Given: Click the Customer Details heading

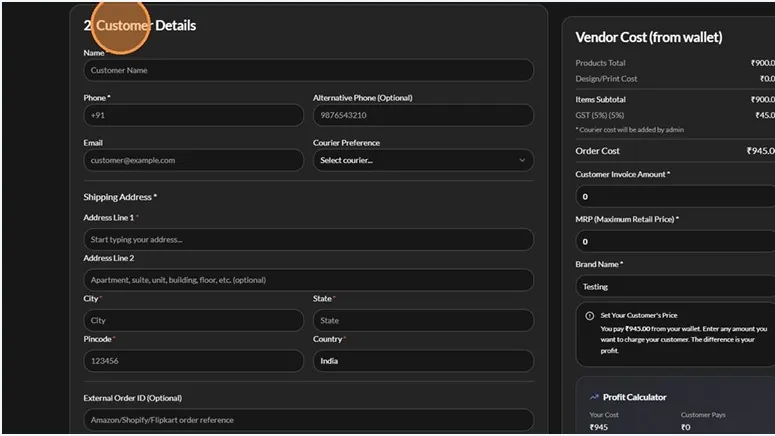Looking at the screenshot, I should tap(140, 25).
